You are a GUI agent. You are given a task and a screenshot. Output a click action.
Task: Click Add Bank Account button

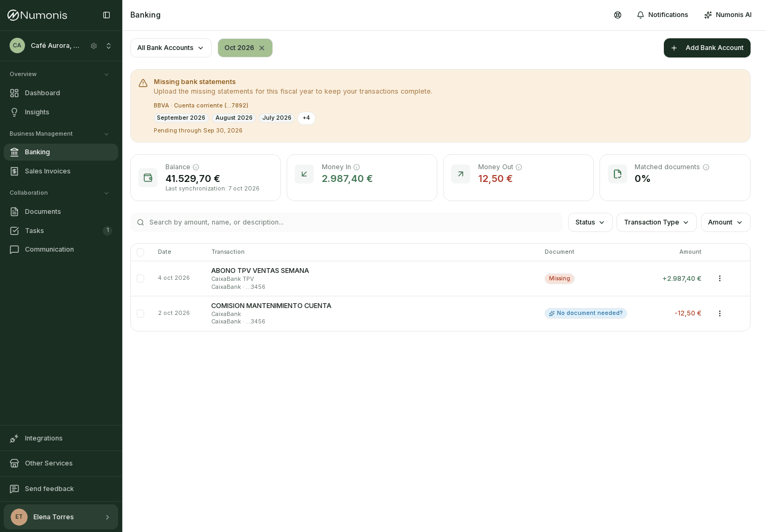(707, 48)
